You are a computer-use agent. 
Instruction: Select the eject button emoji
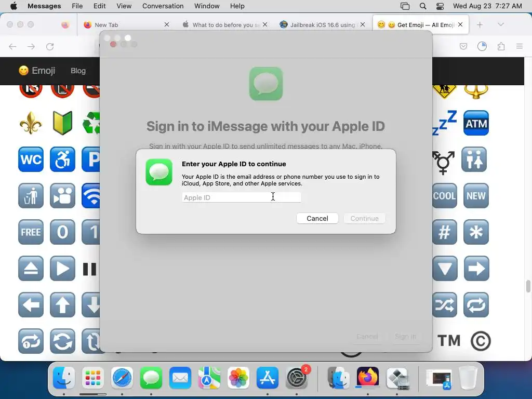pos(31,269)
